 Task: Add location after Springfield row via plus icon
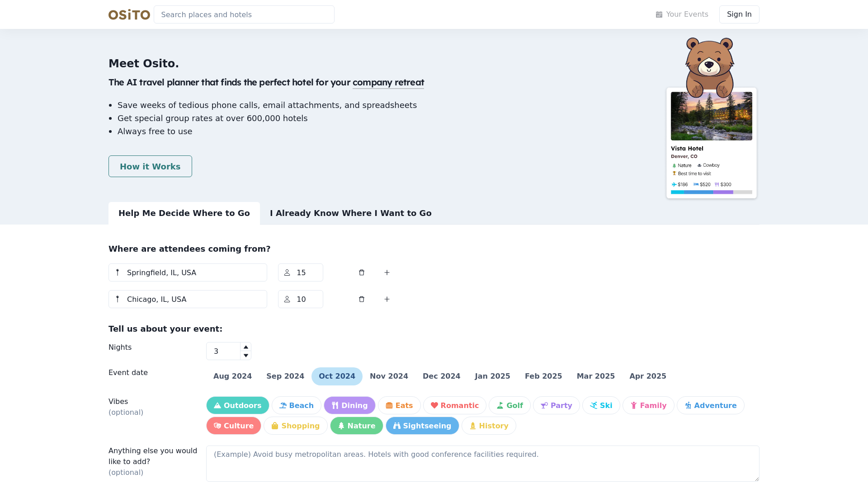(x=387, y=272)
